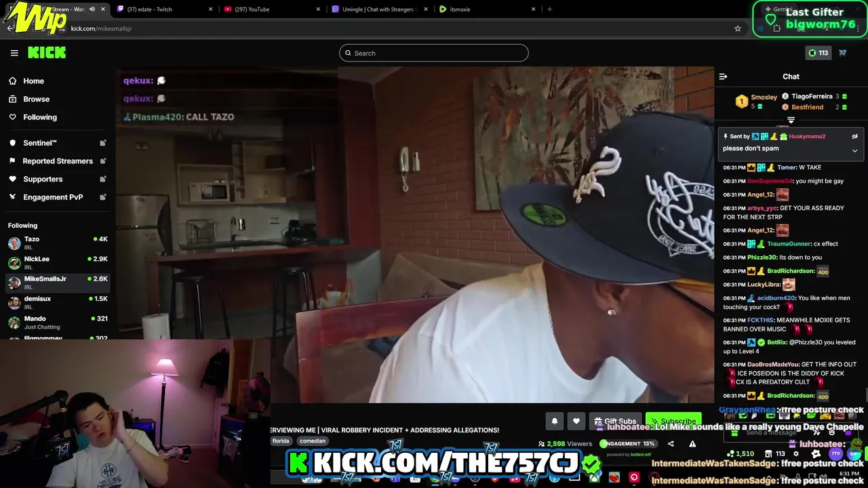Viewport: 868px width, 488px height.
Task: Share the stream via share icon
Action: coord(671,444)
